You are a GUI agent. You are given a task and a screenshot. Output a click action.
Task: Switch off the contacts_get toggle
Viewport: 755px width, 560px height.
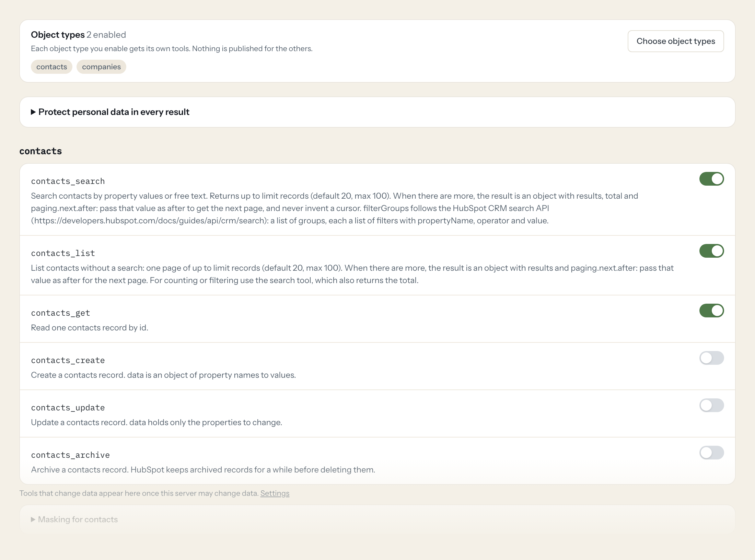tap(711, 311)
